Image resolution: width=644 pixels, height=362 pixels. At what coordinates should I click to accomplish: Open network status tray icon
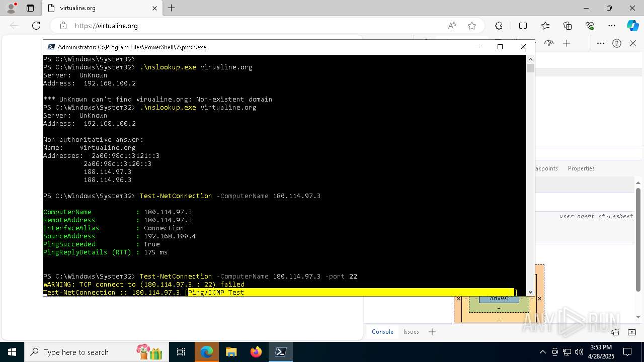(567, 352)
